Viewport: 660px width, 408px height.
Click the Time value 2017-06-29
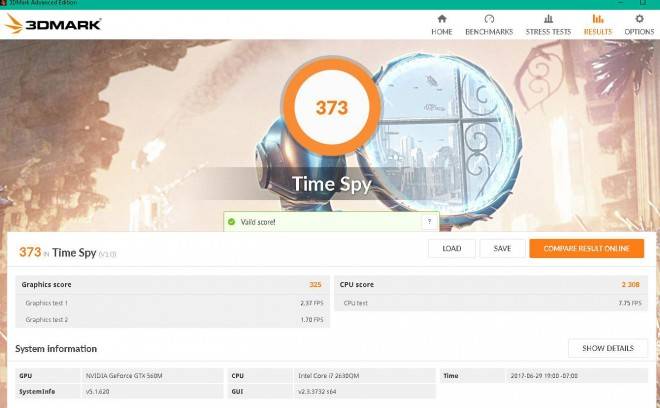point(544,376)
